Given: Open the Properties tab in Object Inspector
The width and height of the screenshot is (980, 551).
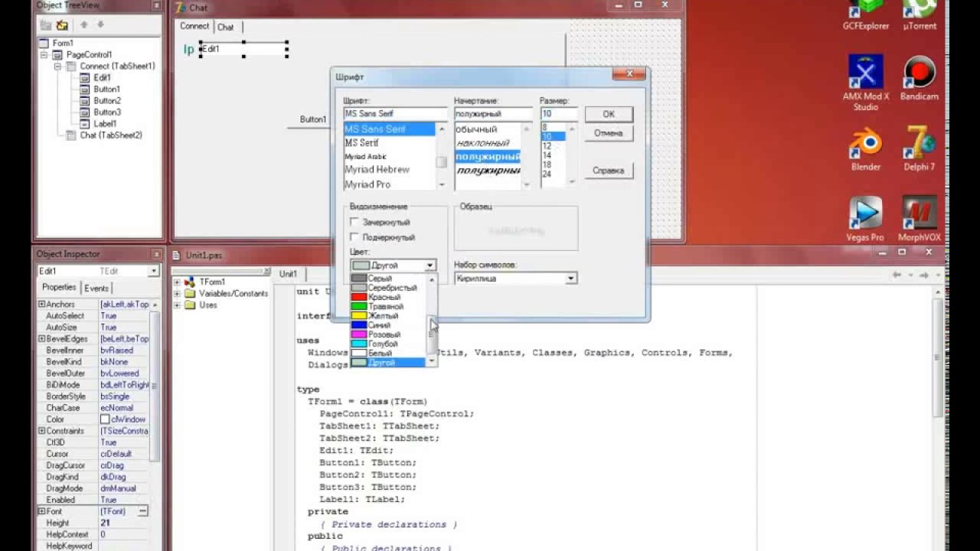Looking at the screenshot, I should click(x=59, y=288).
